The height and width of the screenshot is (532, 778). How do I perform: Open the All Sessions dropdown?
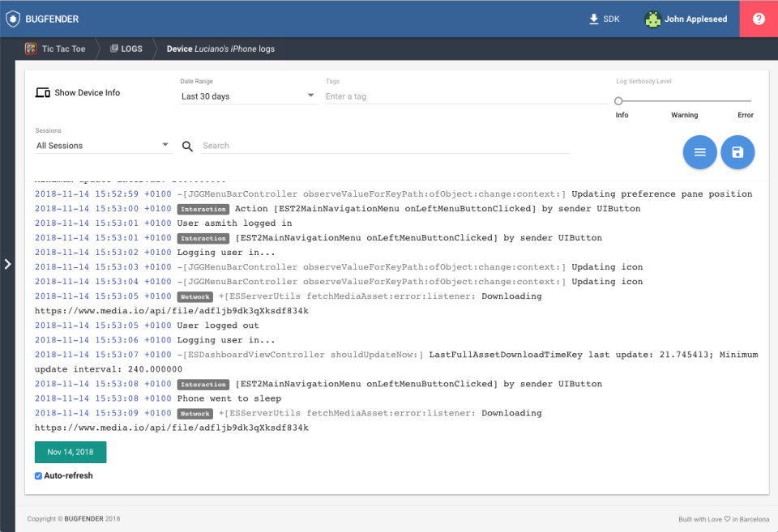coord(101,145)
